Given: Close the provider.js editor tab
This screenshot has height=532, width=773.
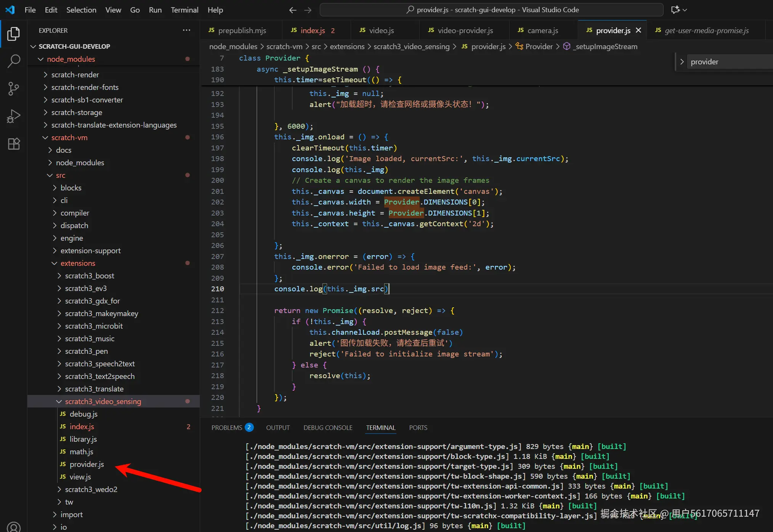Looking at the screenshot, I should coord(638,30).
